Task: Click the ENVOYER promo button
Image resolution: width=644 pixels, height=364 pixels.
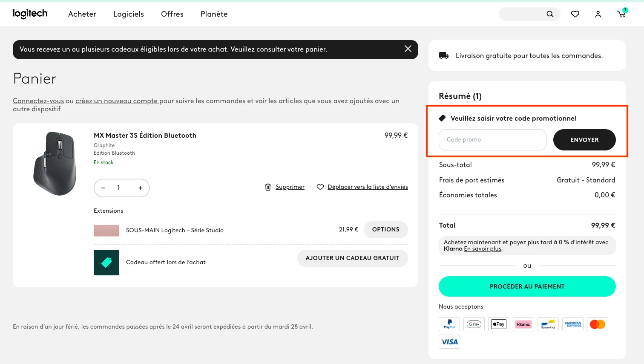Action: tap(584, 140)
